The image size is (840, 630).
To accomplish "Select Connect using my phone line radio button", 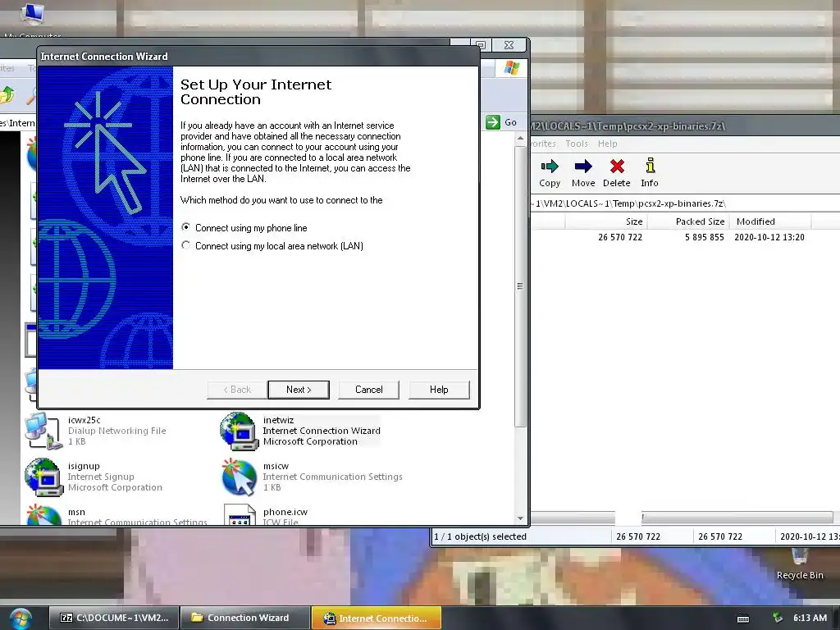I will click(186, 227).
